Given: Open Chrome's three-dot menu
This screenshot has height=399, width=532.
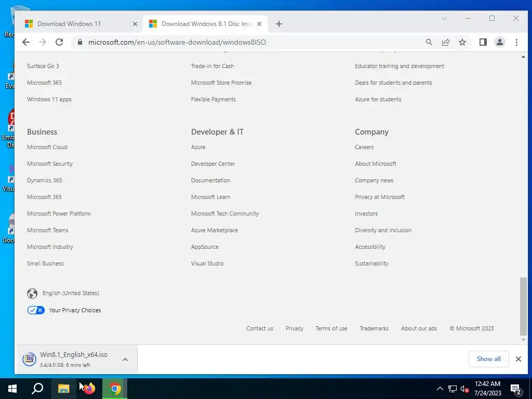Looking at the screenshot, I should coord(516,42).
